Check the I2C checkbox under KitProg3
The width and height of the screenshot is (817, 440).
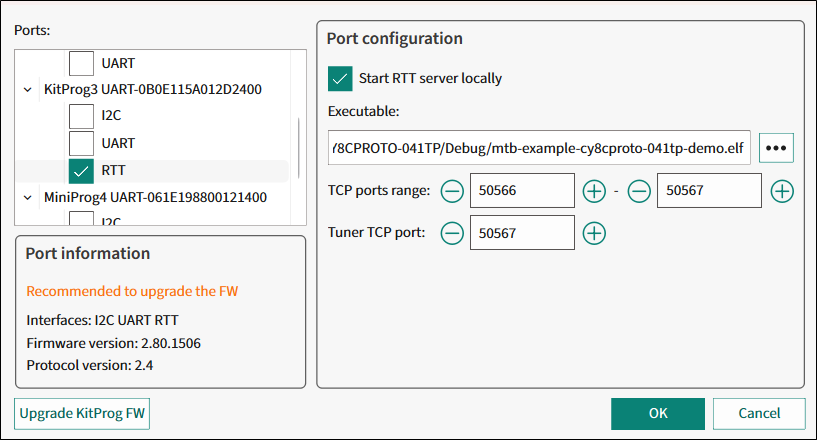tap(81, 116)
